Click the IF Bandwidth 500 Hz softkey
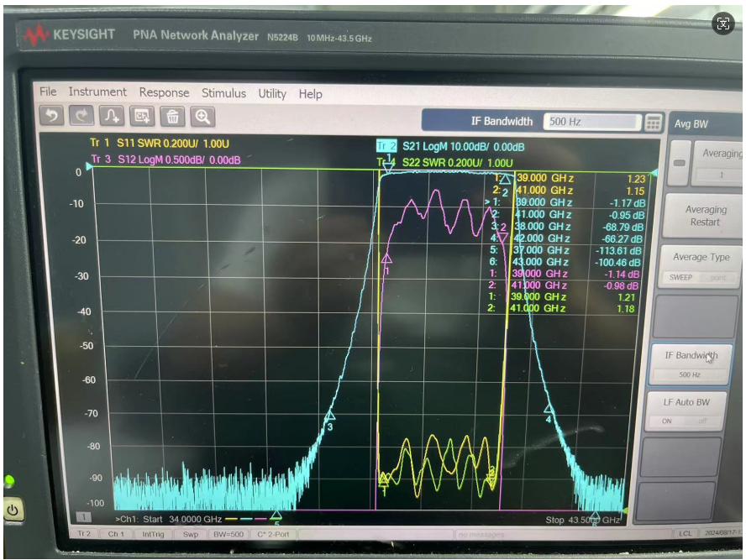The image size is (746, 560). [x=691, y=364]
